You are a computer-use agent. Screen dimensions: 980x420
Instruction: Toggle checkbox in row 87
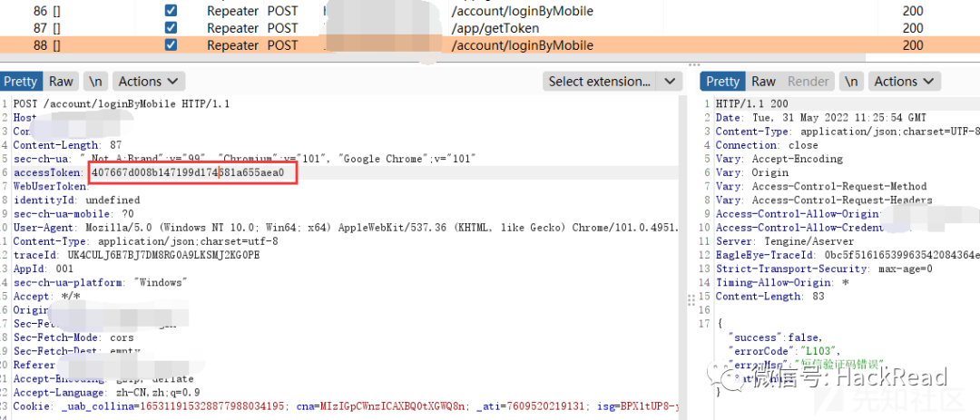(171, 27)
